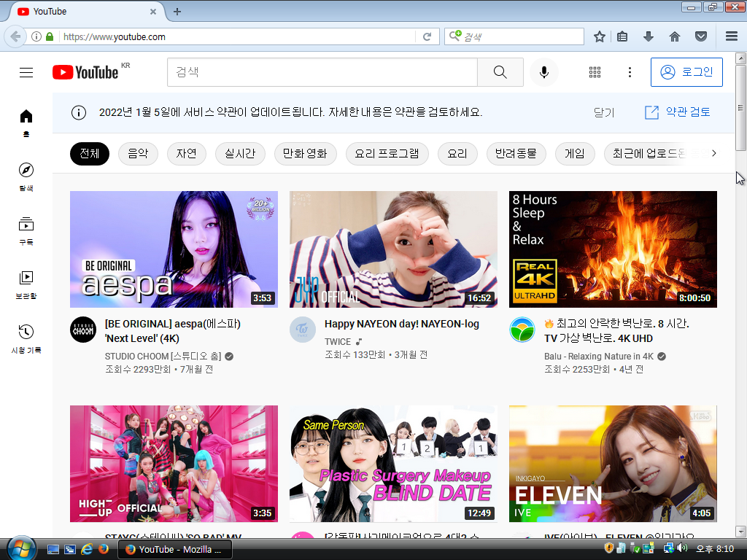Reload the page with the refresh icon
This screenshot has width=747, height=560.
427,36
